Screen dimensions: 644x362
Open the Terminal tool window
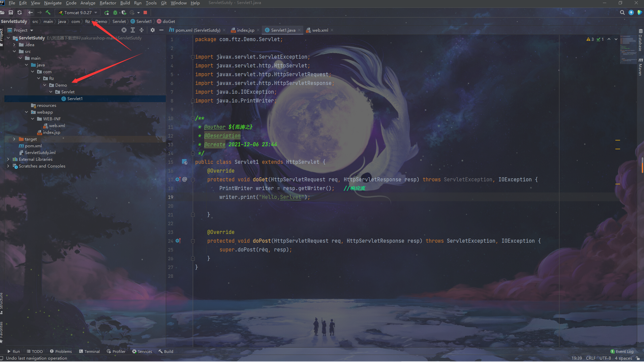pos(89,351)
